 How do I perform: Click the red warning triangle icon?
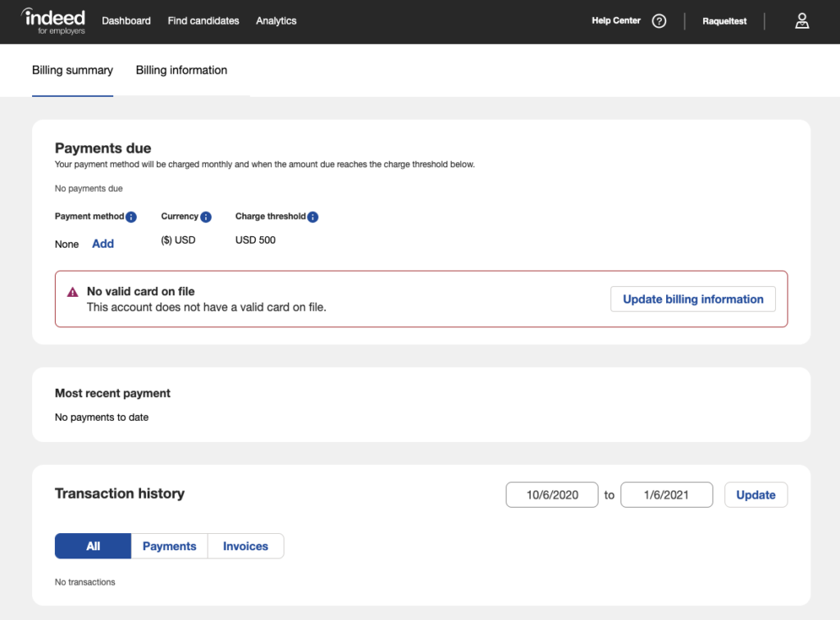click(x=72, y=292)
